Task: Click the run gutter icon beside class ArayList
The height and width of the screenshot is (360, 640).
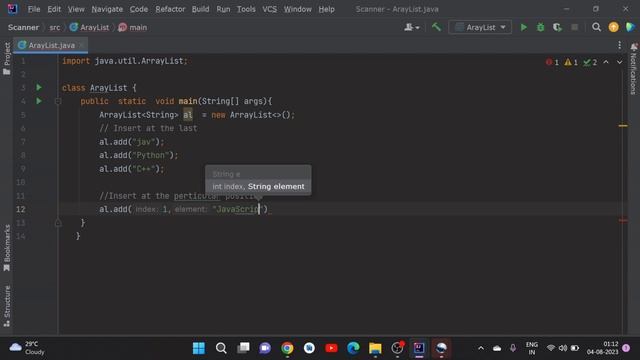Action: coord(39,87)
